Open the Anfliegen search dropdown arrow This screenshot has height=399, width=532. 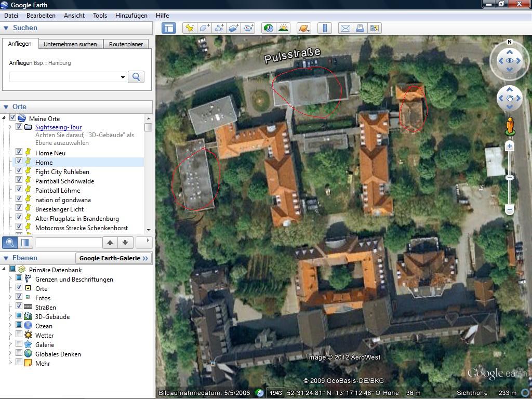tap(123, 77)
